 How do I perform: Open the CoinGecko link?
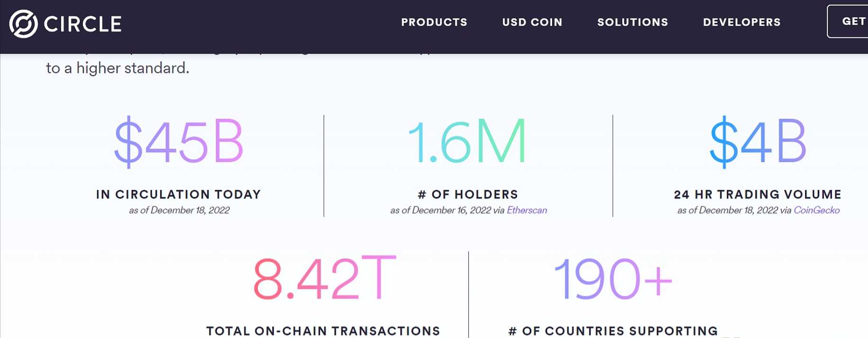[x=816, y=210]
